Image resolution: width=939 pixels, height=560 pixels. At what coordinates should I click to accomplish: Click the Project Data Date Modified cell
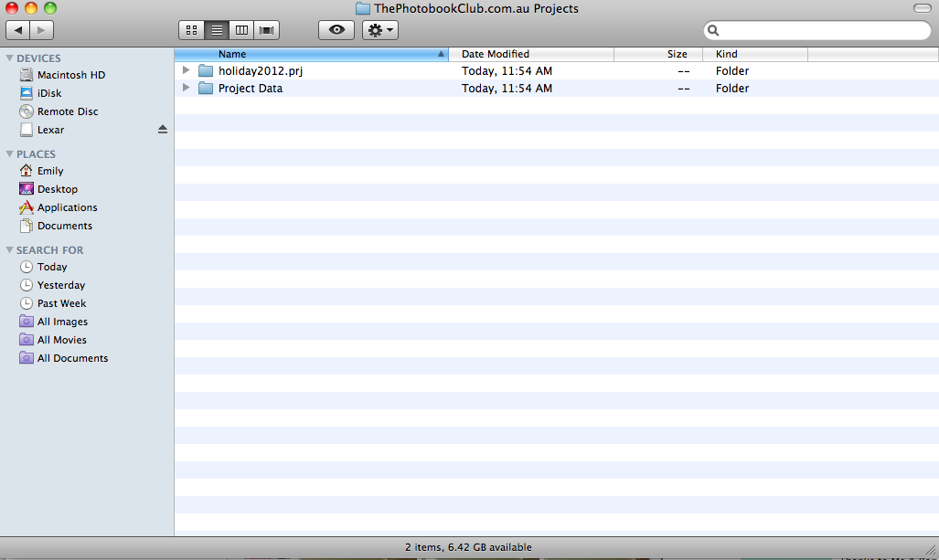point(507,88)
